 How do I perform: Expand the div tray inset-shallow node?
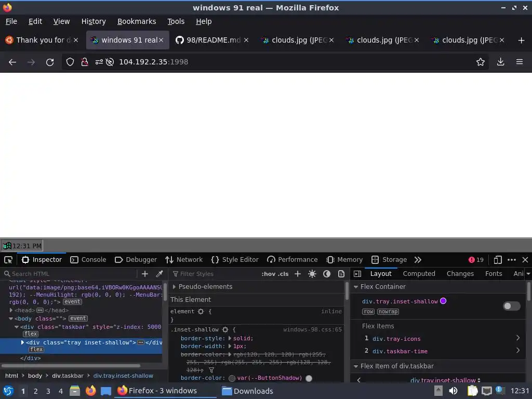click(x=22, y=342)
